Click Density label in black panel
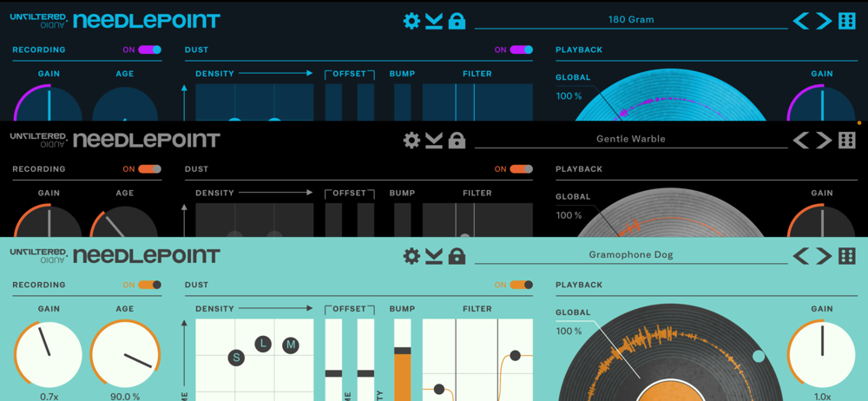Viewport: 868px width, 401px height. [214, 193]
